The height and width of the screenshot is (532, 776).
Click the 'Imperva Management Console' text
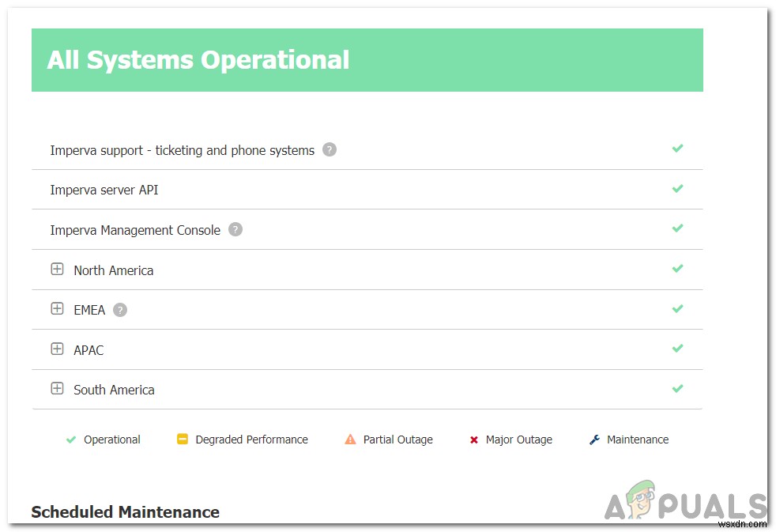[x=135, y=230]
